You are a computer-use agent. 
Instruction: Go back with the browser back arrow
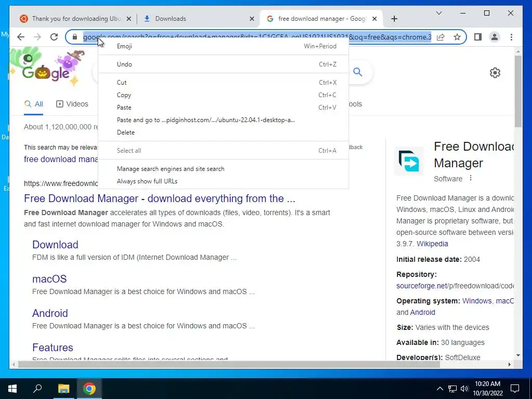[x=21, y=37]
